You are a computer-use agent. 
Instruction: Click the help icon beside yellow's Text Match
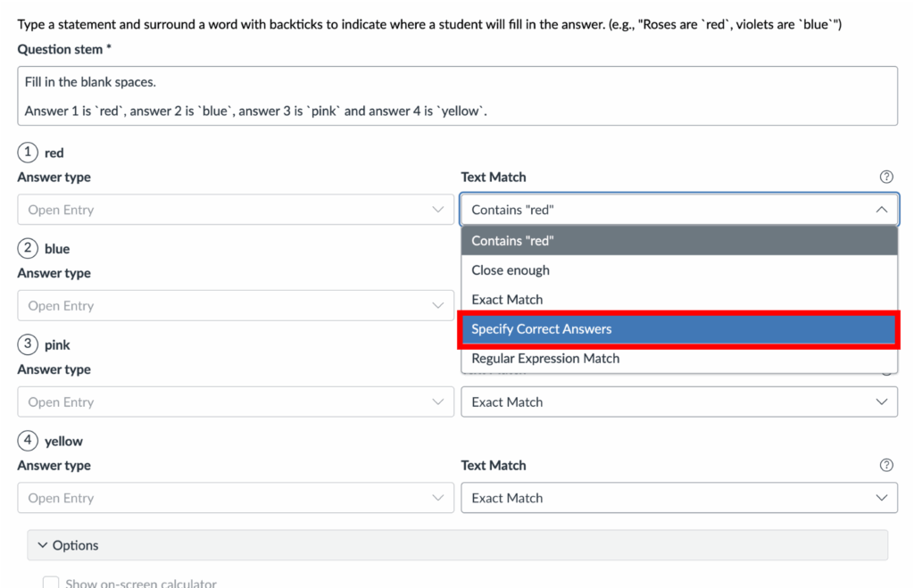pyautogui.click(x=886, y=465)
